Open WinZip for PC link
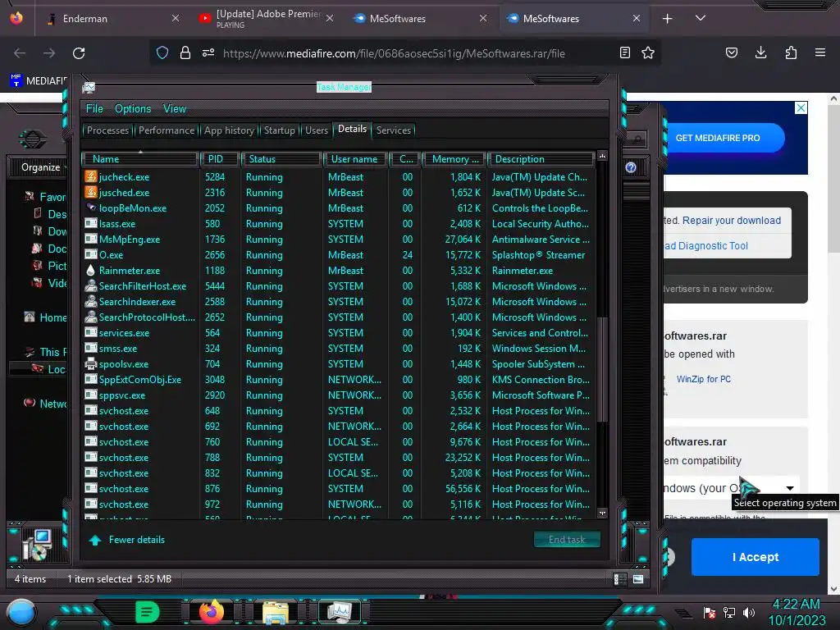Screen dimensions: 840x630 pos(703,379)
